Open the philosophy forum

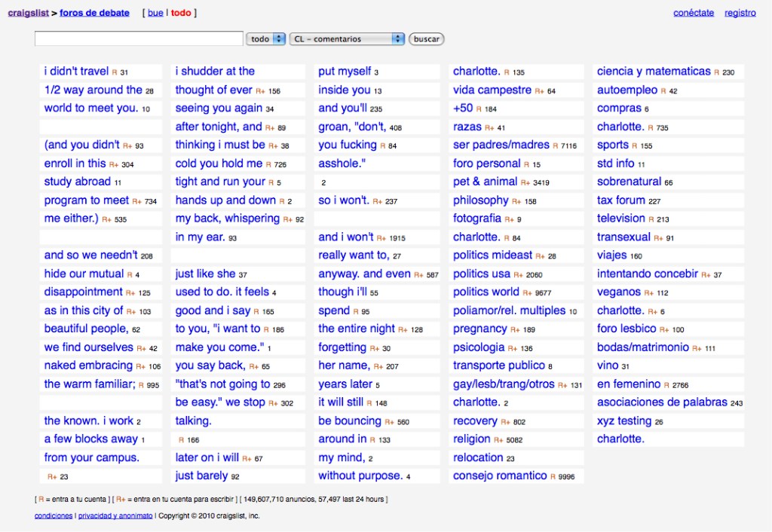click(x=480, y=200)
